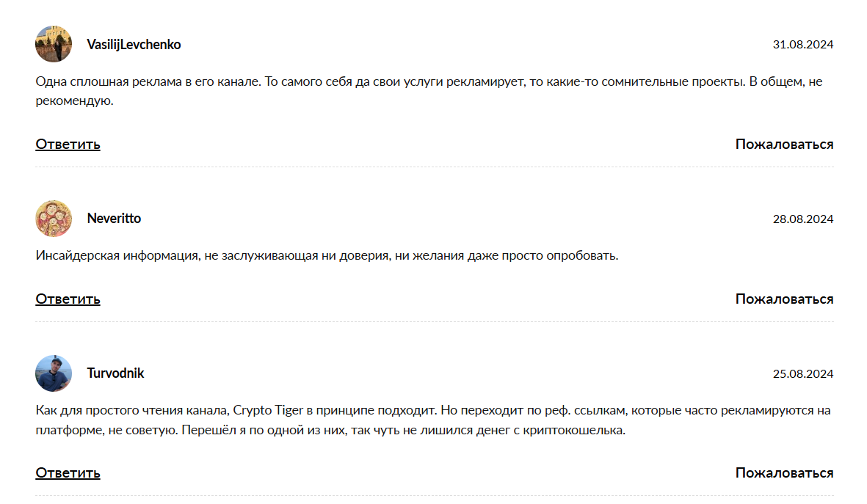Click Ответить under Neveritto's comment
Viewport: 867px width, 504px height.
coord(68,299)
